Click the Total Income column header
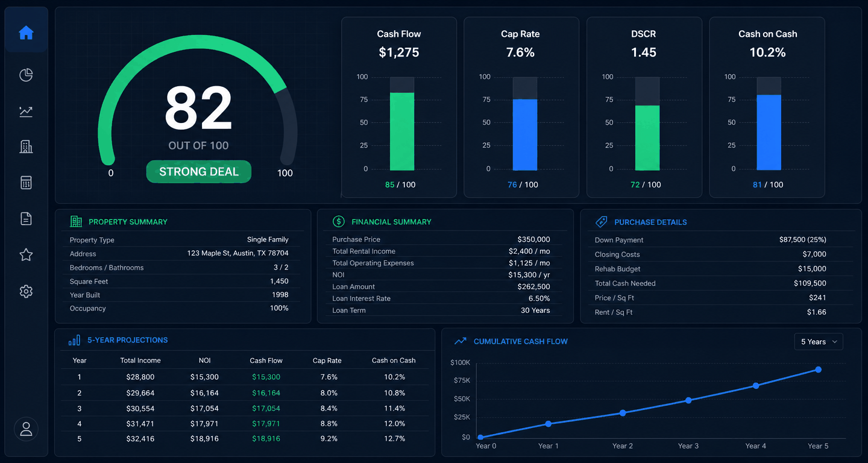This screenshot has height=463, width=868. [x=140, y=361]
